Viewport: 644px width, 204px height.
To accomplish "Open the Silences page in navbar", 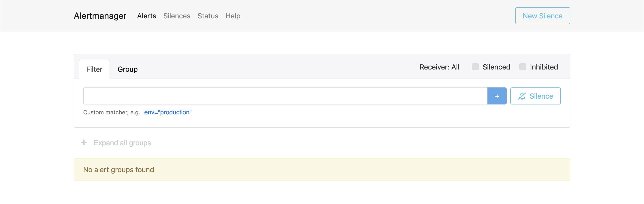I will click(x=176, y=16).
